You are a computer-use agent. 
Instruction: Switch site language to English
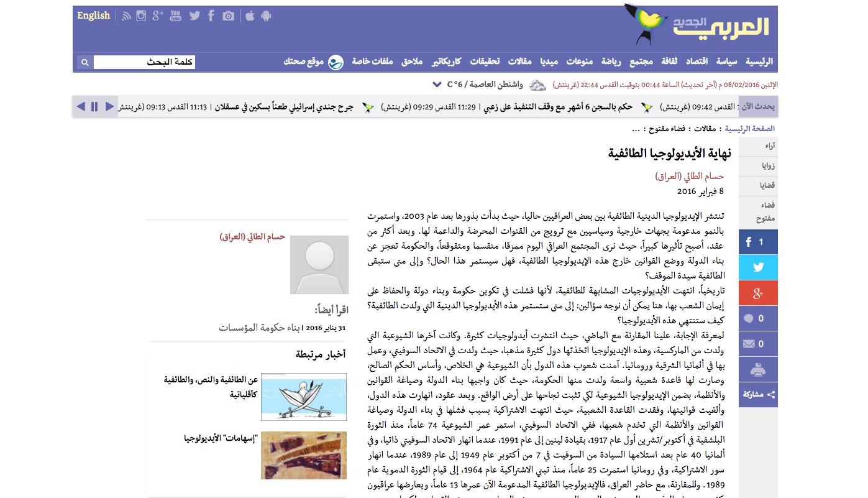(x=93, y=16)
